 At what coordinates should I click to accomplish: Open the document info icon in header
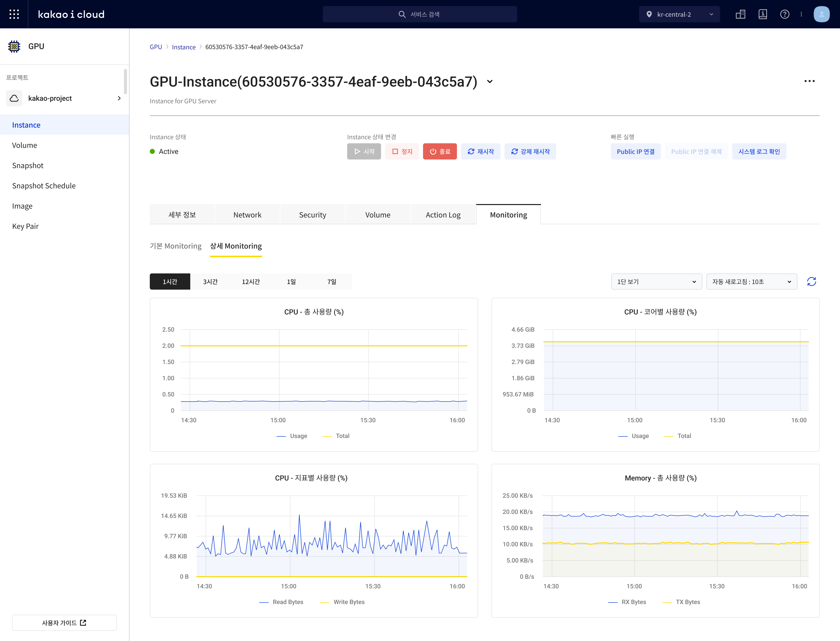click(x=763, y=14)
